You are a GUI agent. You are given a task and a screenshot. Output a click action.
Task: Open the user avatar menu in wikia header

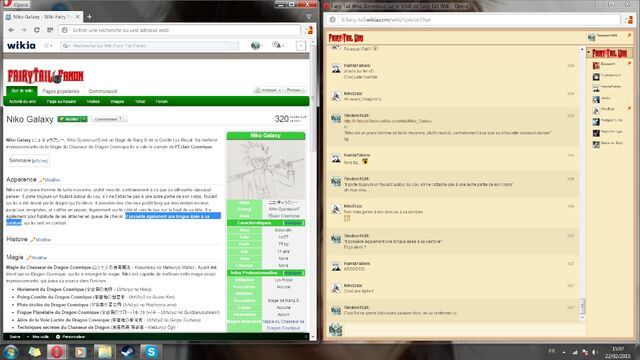pos(257,45)
